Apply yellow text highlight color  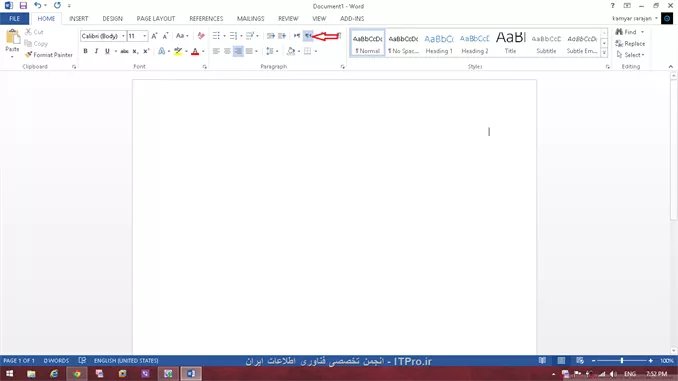click(178, 51)
